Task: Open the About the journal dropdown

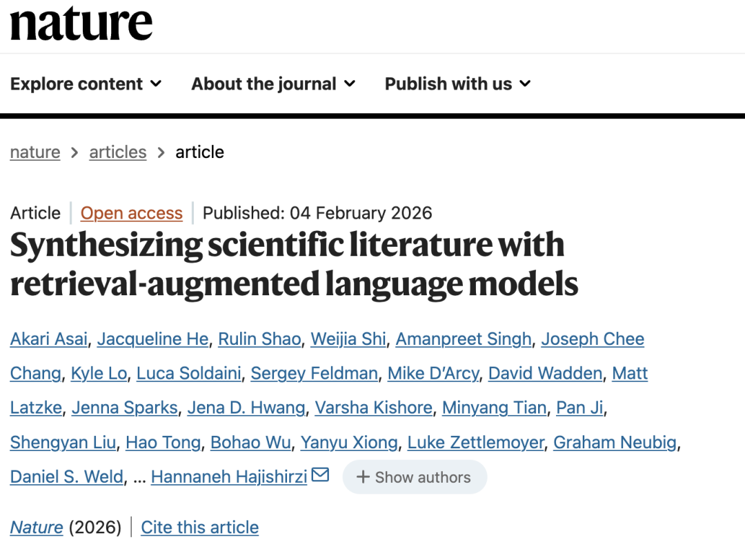Action: coord(273,84)
